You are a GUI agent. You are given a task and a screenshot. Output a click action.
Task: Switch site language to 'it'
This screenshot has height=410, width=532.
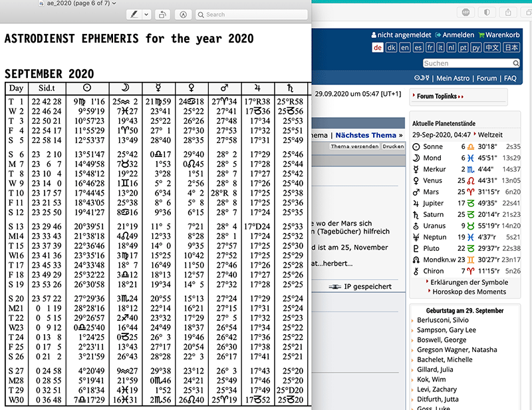tap(440, 47)
